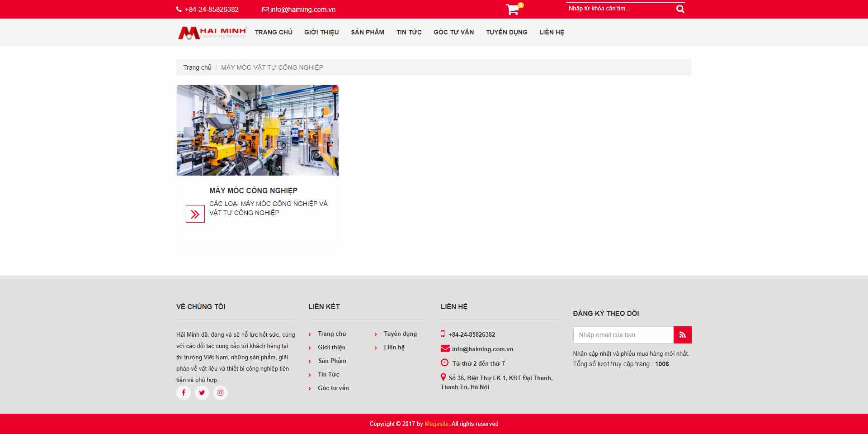Image resolution: width=868 pixels, height=434 pixels.
Task: Click the chevron beside footer Tuyển dụng
Action: click(x=376, y=334)
